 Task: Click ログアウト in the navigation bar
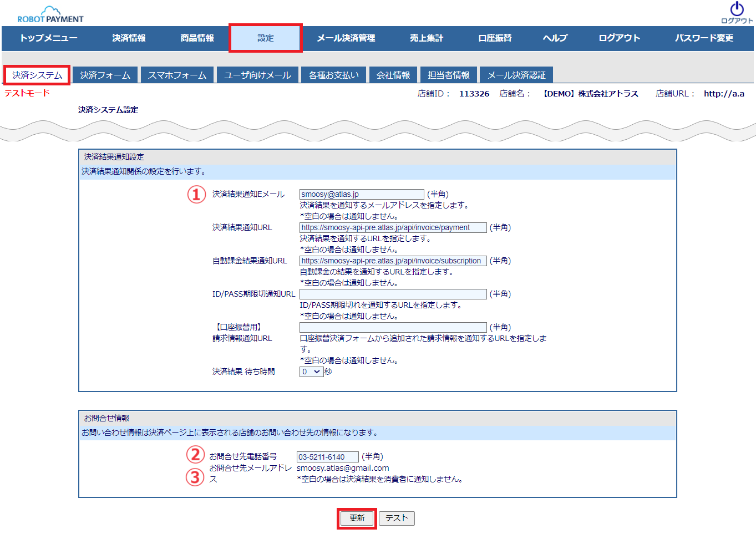click(x=620, y=38)
